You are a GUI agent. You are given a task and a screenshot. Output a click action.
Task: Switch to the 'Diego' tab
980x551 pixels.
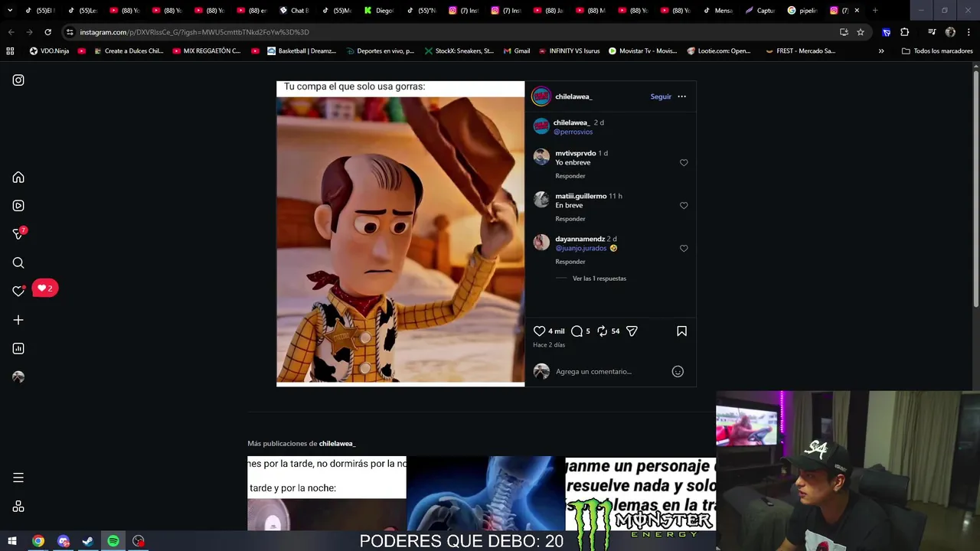[380, 11]
